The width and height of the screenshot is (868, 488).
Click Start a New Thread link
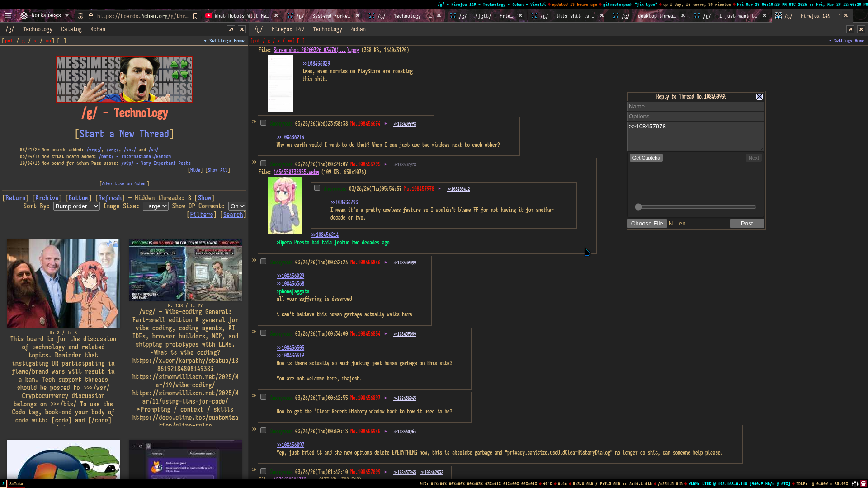[124, 134]
